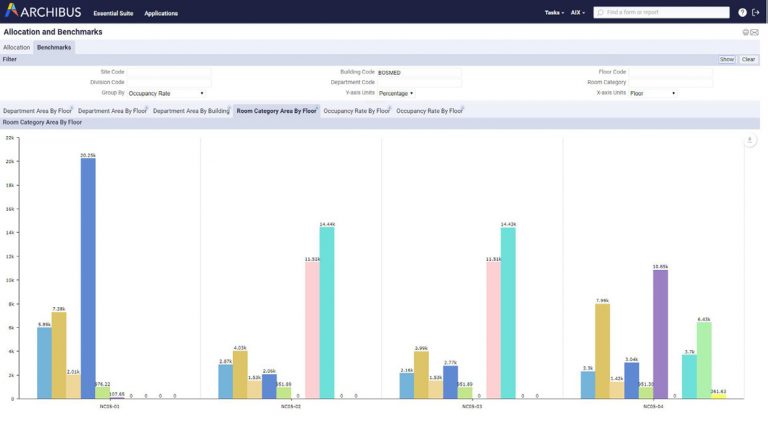
Task: Expand the Y-axis Units dropdown
Action: pos(396,93)
